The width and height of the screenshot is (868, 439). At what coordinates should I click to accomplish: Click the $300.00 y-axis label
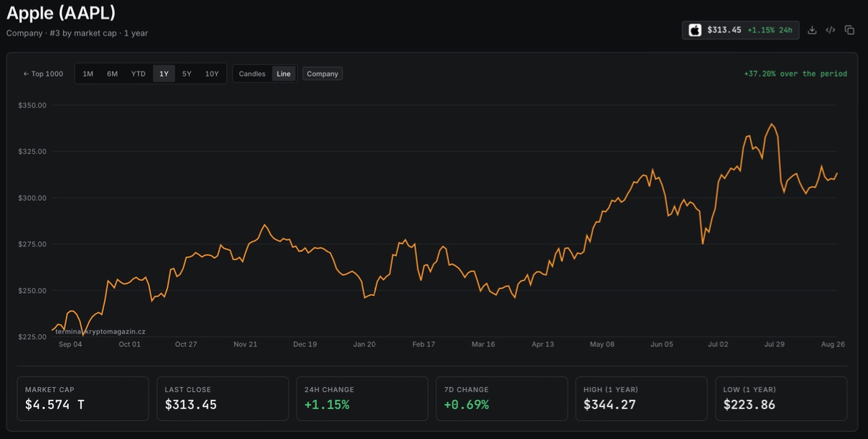[x=32, y=197]
